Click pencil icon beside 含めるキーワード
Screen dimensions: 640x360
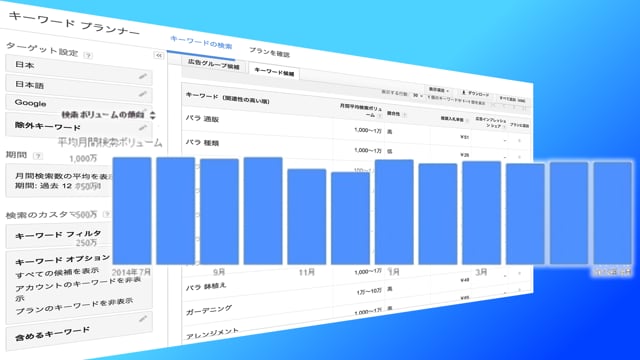point(142,318)
